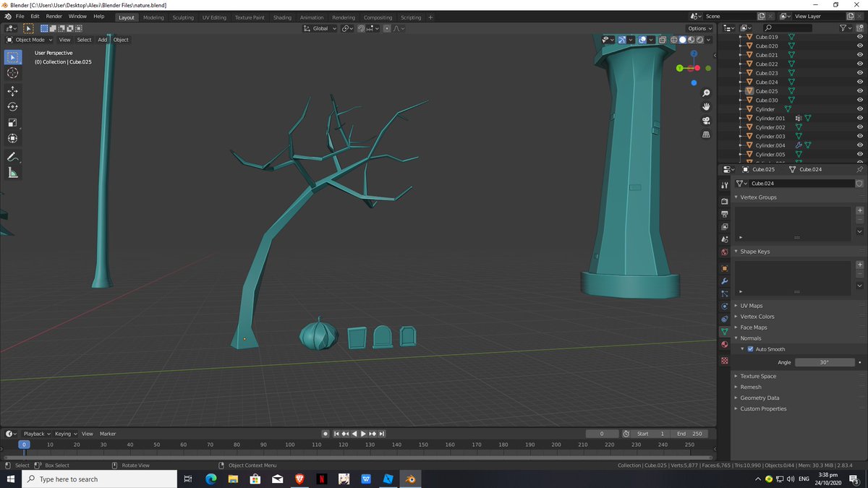
Task: Open the Object Mode dropdown
Action: (x=30, y=40)
